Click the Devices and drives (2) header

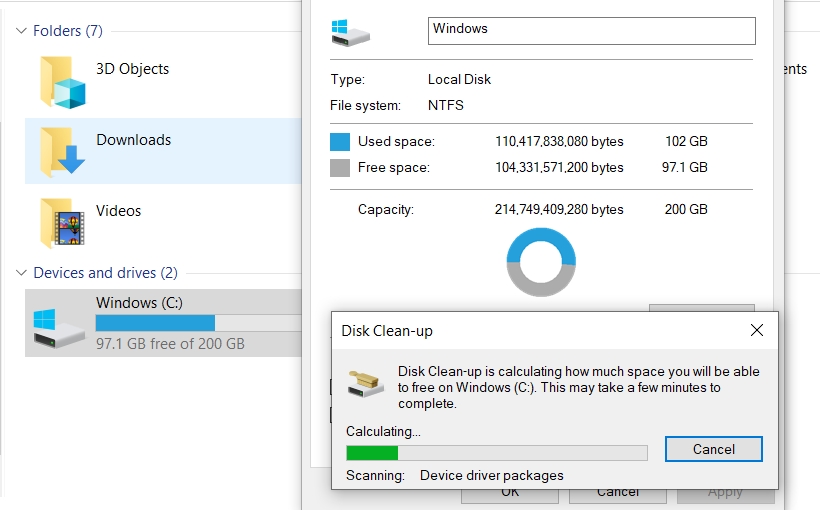pyautogui.click(x=106, y=273)
